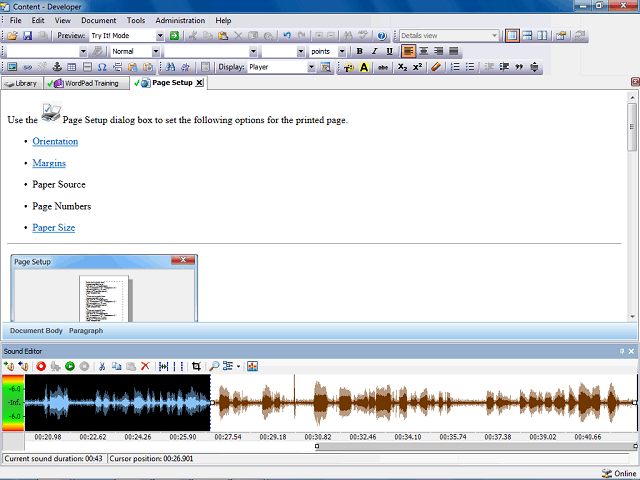Insert a hyperlink with the chain icon

pos(27,67)
